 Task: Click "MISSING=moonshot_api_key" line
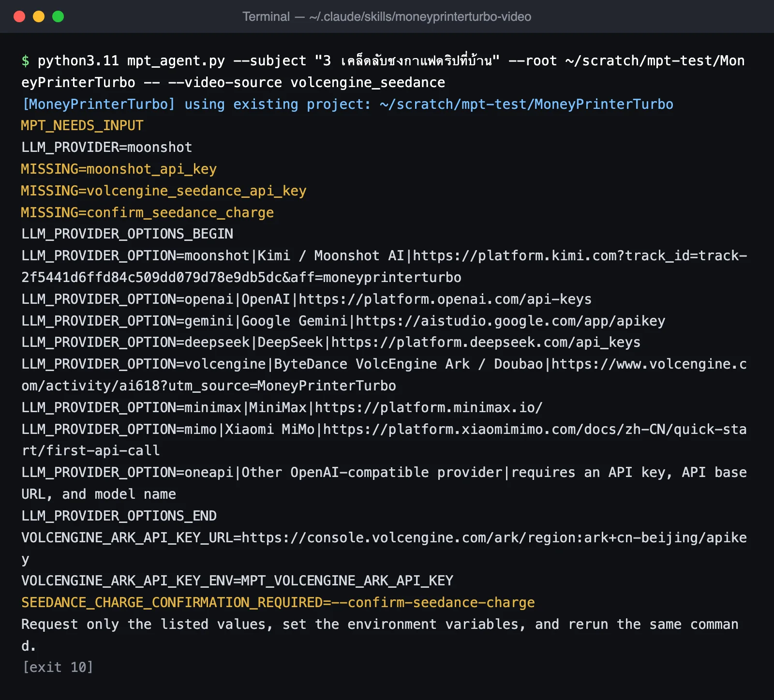coord(119,169)
